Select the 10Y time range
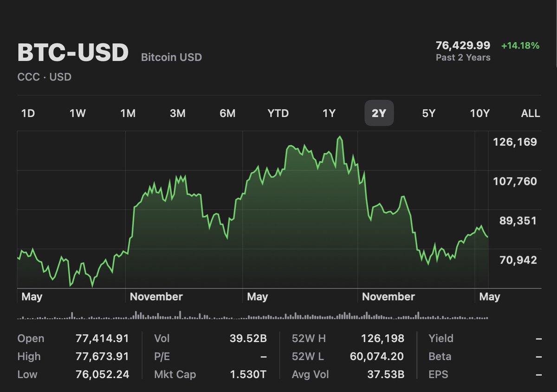557x392 pixels. [479, 113]
